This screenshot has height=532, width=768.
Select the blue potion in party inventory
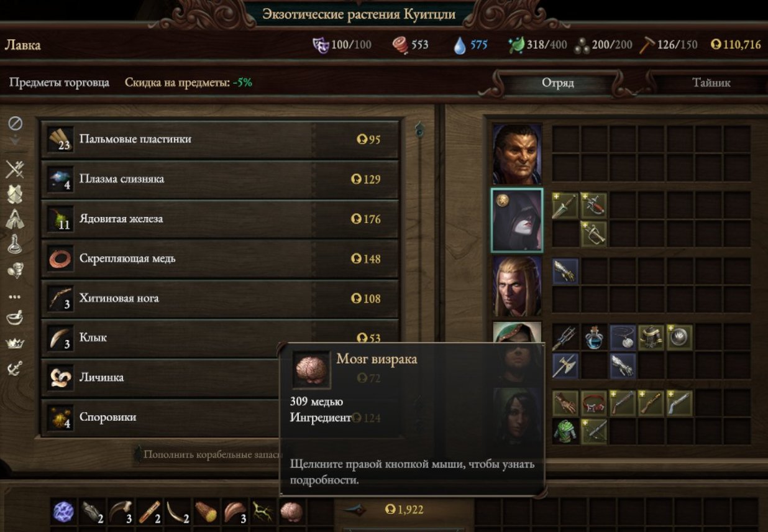pos(595,337)
